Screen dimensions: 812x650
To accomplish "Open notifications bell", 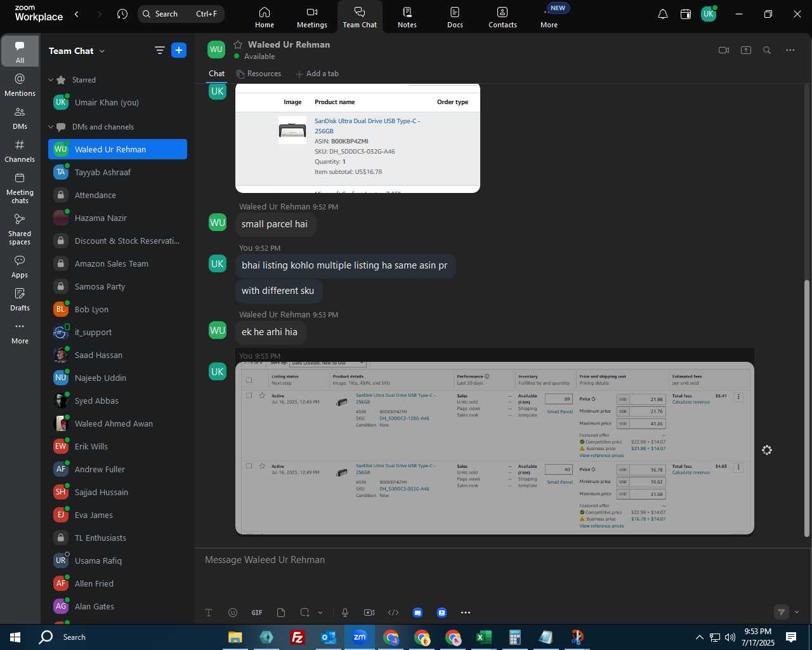I will coord(663,14).
